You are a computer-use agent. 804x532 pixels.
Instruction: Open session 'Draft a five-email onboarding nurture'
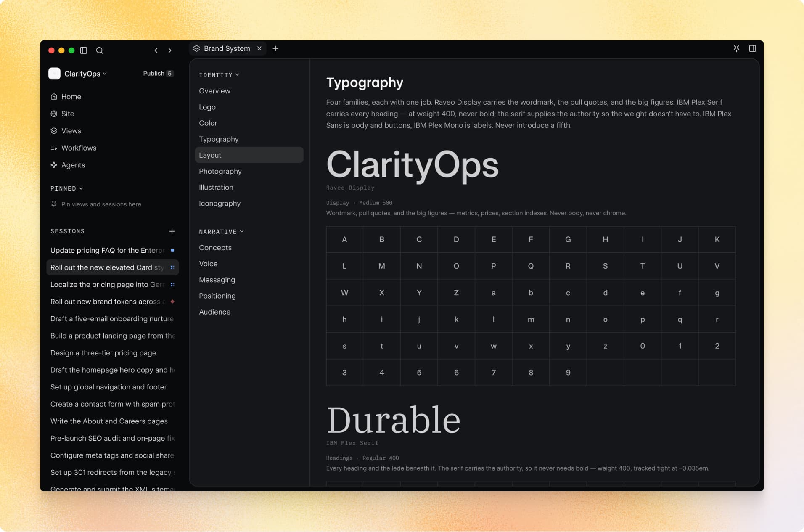pos(113,319)
